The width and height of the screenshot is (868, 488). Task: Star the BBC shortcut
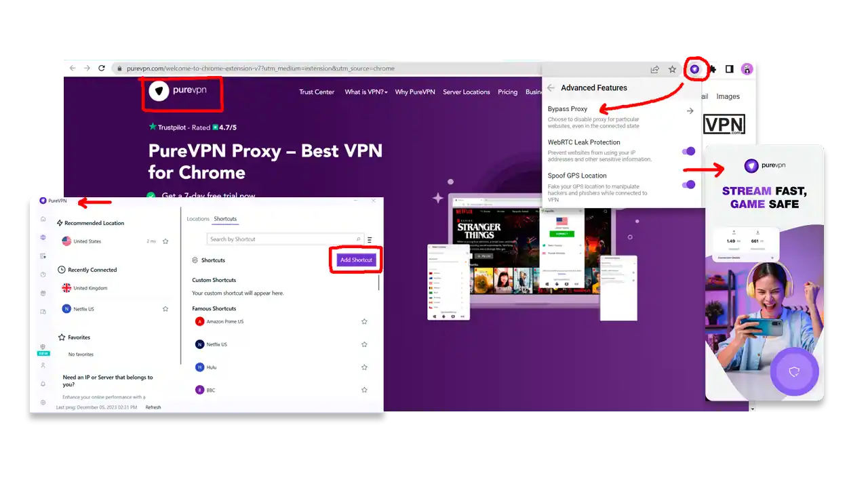(364, 390)
